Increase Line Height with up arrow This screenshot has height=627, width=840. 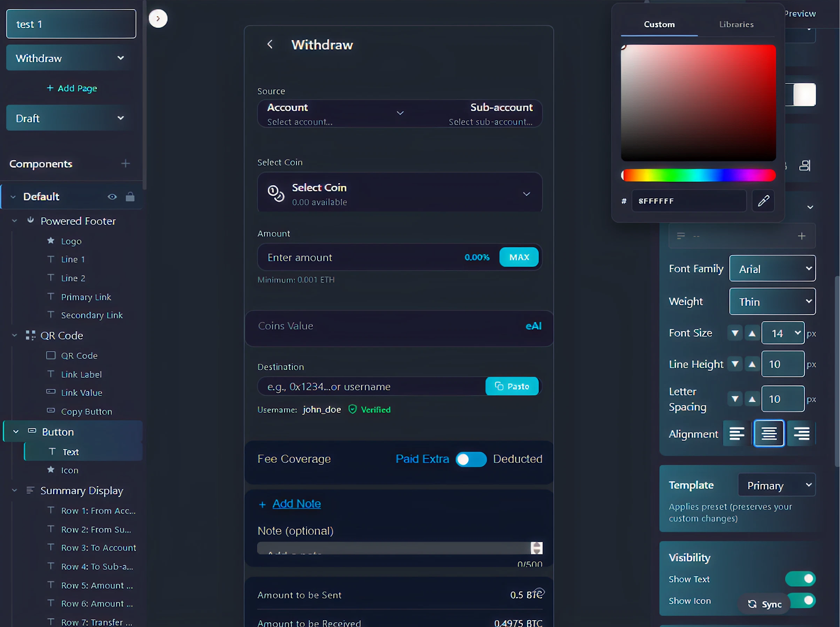point(752,364)
